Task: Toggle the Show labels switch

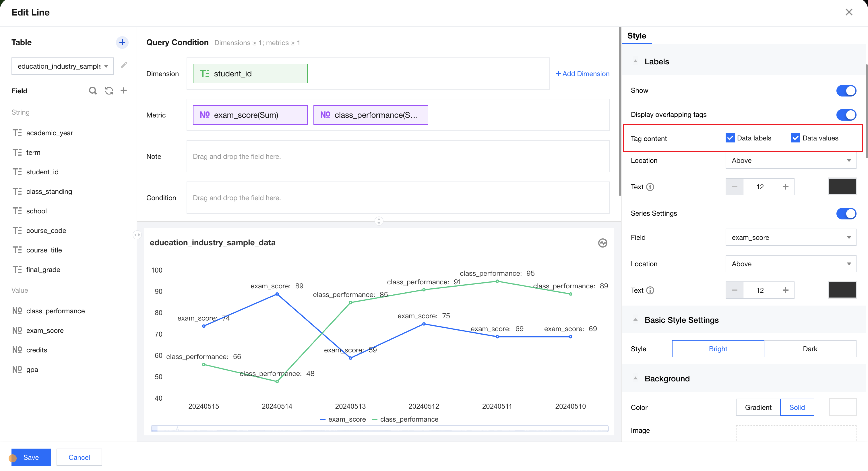Action: point(846,90)
